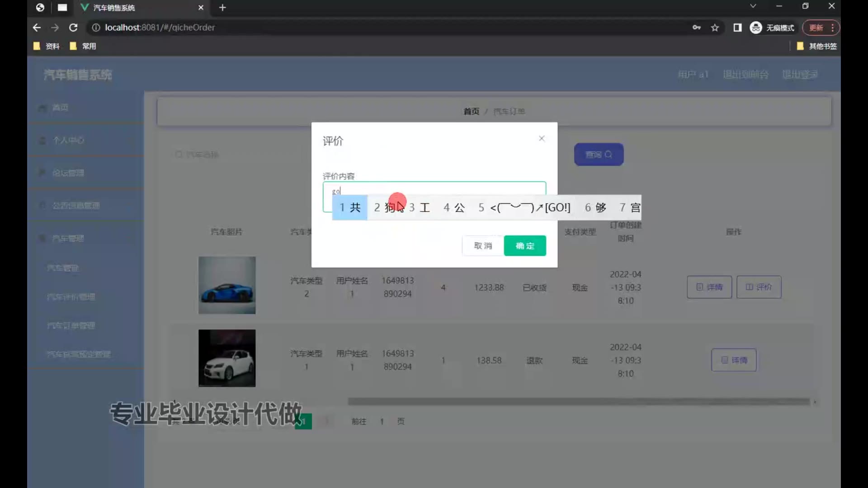Click the 汽车名称 search field
The height and width of the screenshot is (488, 868).
pyautogui.click(x=235, y=155)
